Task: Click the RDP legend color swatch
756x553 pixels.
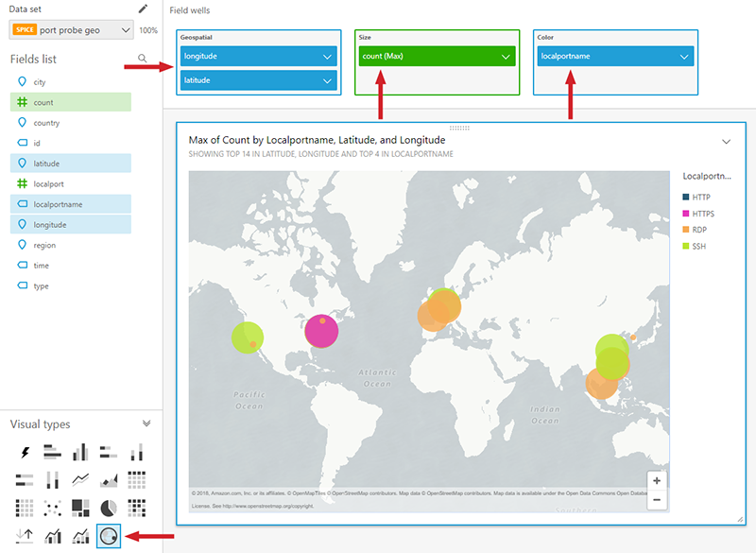Action: [x=686, y=230]
